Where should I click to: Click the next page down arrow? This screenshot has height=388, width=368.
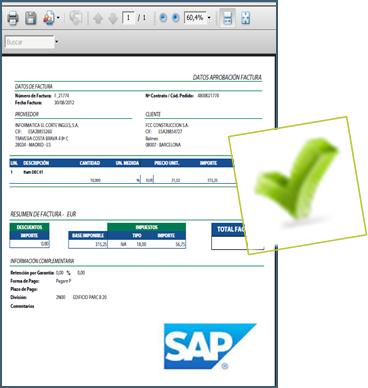click(x=113, y=18)
